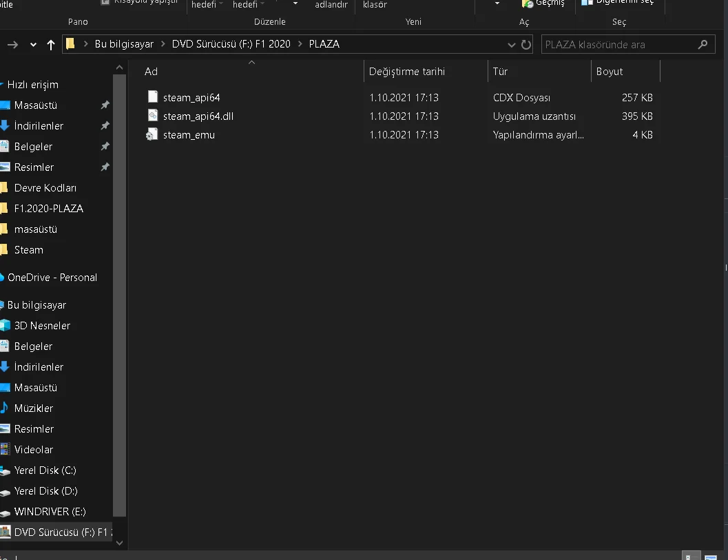The image size is (728, 560).
Task: Select DVD Sürücüsü (F:) in sidebar
Action: [x=56, y=532]
